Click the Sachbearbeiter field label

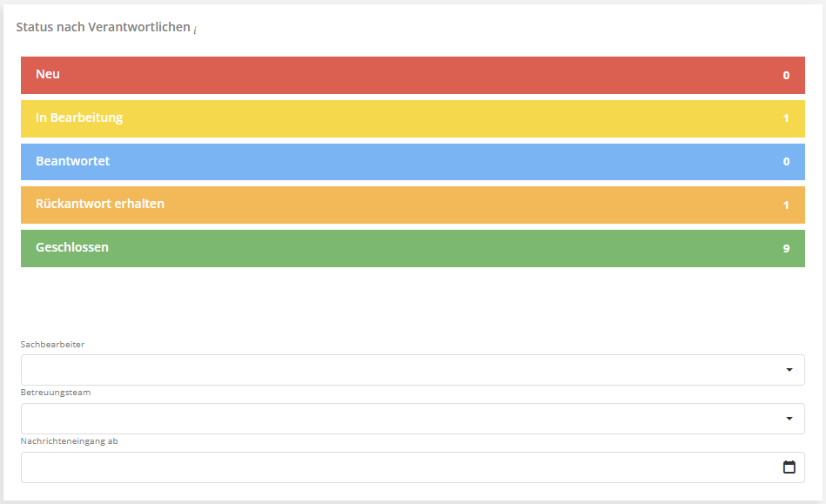point(52,344)
